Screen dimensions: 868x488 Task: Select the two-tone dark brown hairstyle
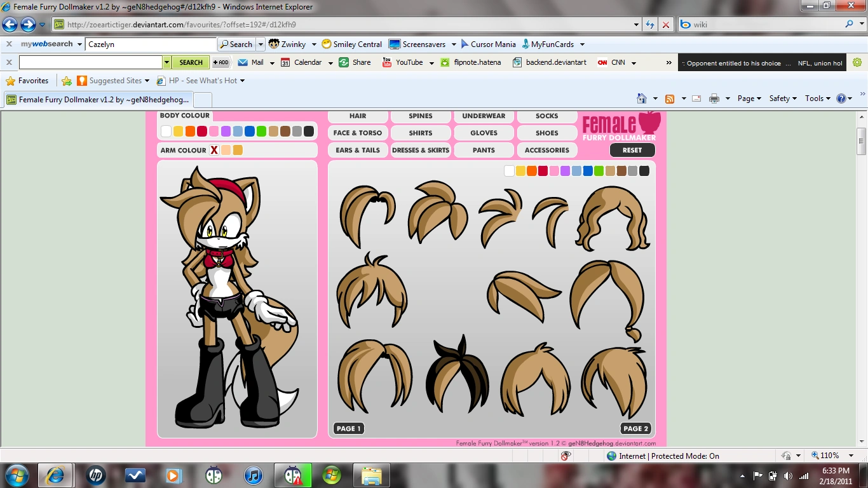coord(457,374)
